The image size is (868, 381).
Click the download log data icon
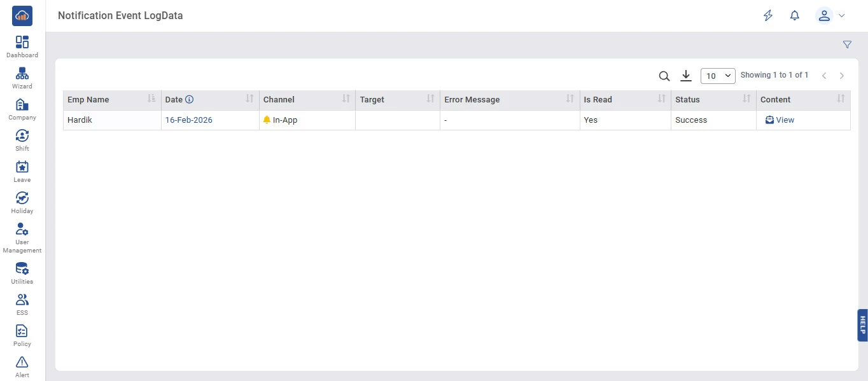click(685, 76)
